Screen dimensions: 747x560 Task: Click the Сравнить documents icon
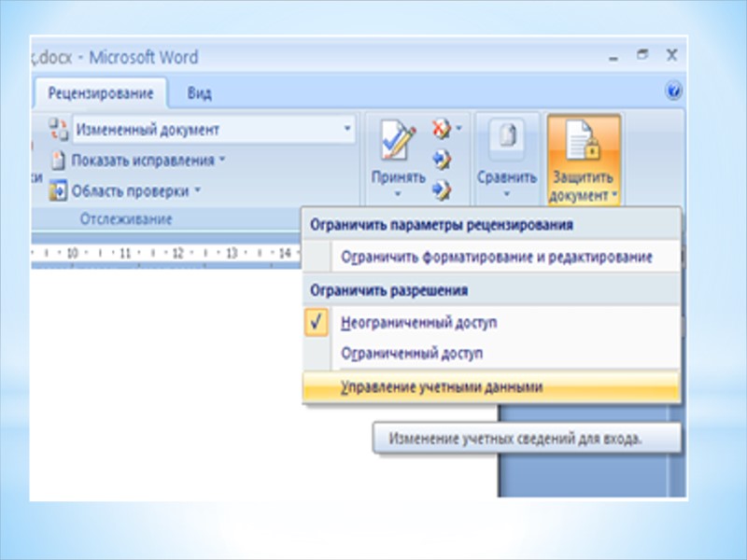click(507, 139)
